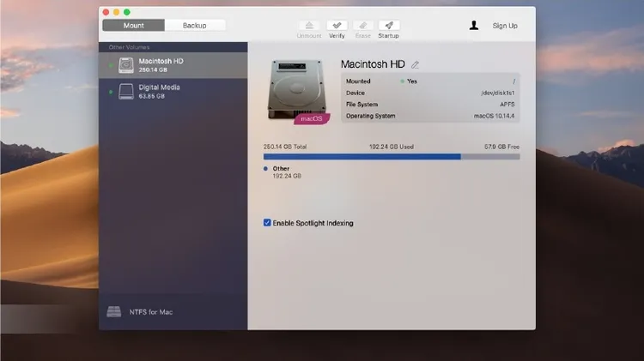Click the Digital Media drive icon
Screen dimensions: 644x361
click(x=126, y=92)
